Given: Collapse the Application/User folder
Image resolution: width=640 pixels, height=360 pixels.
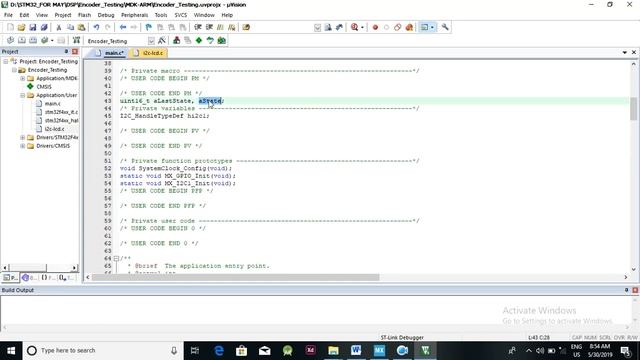Looking at the screenshot, I should 22,95.
